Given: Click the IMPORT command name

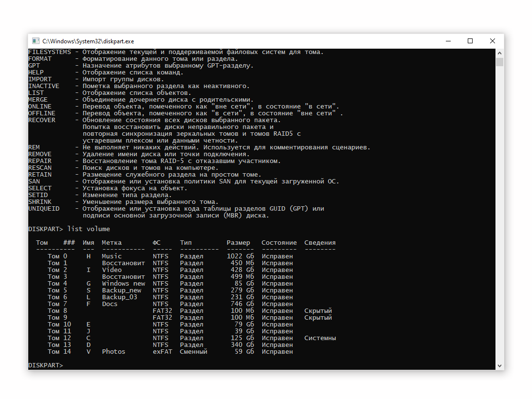Looking at the screenshot, I should [x=40, y=79].
